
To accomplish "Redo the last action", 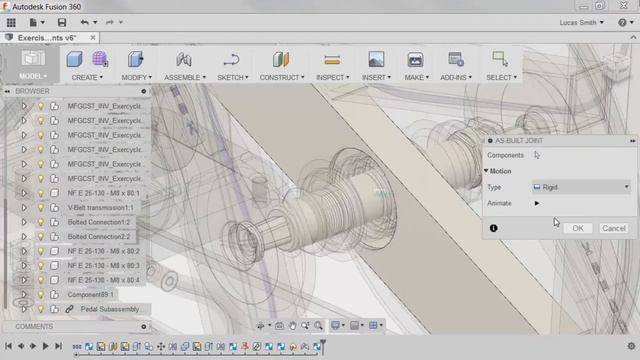I will coord(110,22).
